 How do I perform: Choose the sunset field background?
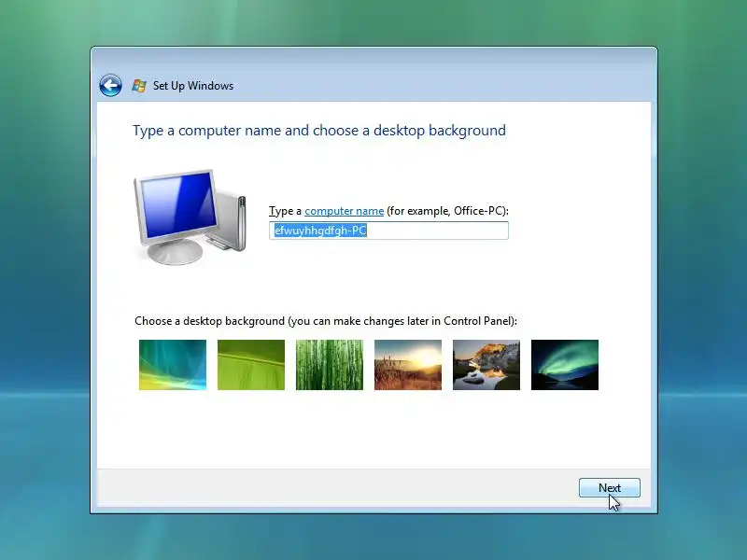point(408,365)
